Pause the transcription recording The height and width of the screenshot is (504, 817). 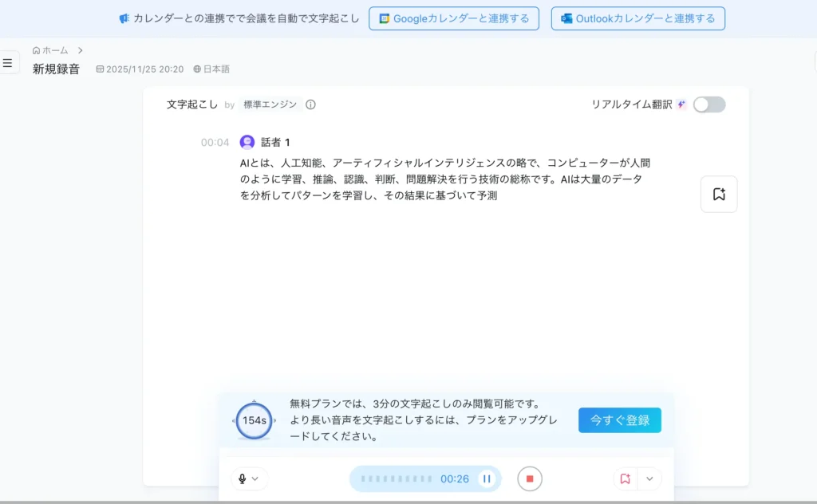(x=487, y=478)
